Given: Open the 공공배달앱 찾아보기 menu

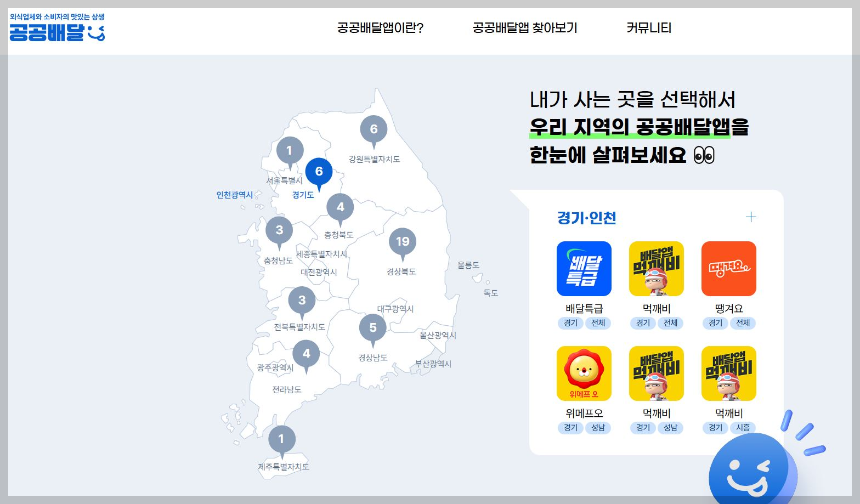Looking at the screenshot, I should (525, 28).
